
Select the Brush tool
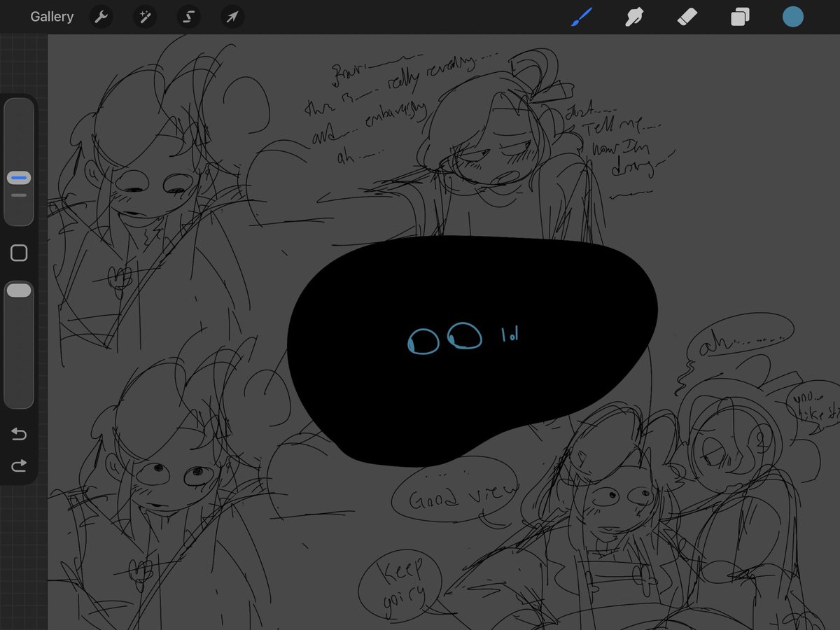click(x=582, y=17)
